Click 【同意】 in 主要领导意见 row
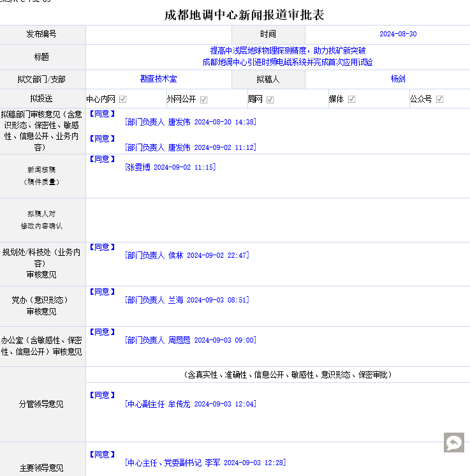This screenshot has height=476, width=470. click(102, 454)
